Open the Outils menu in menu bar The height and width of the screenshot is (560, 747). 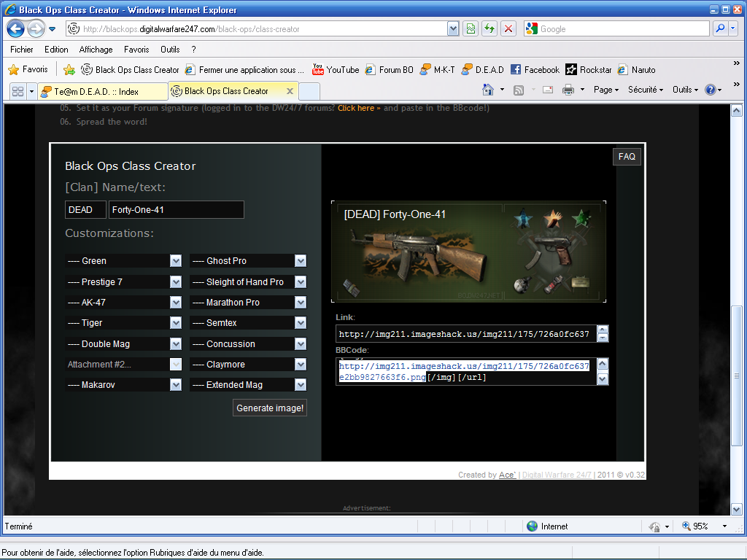(x=170, y=50)
